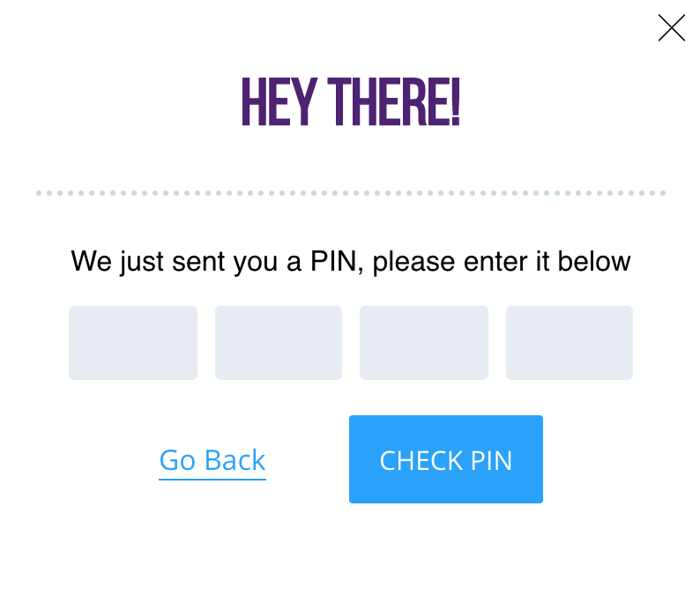Click the HEY THERE! heading
700x596 pixels.
(351, 102)
